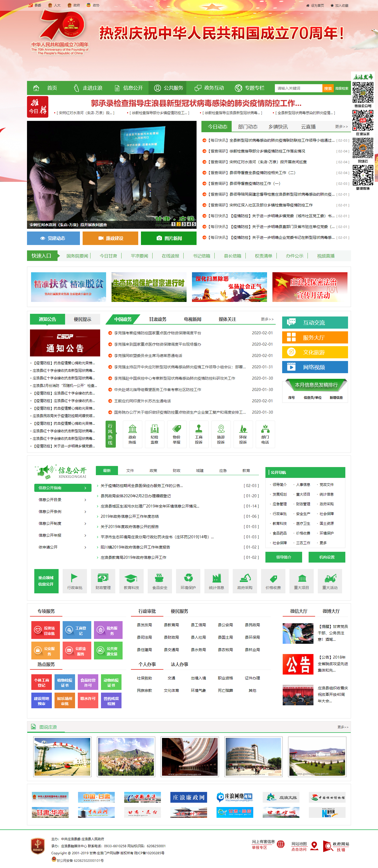Open the 网络视频 play button
The width and height of the screenshot is (378, 868).
(x=315, y=367)
